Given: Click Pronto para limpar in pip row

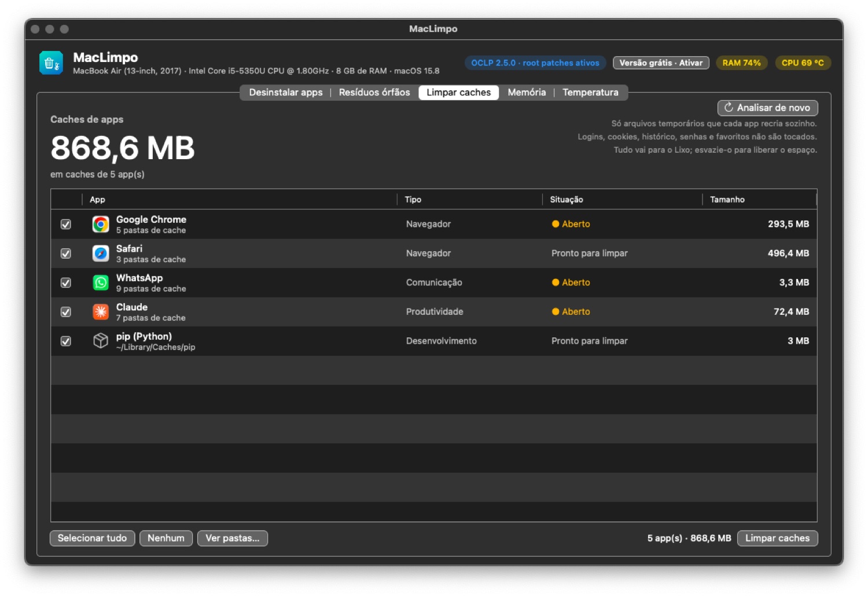Looking at the screenshot, I should click(590, 341).
